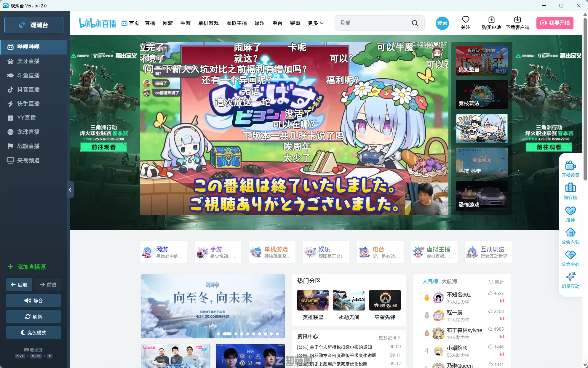The image size is (588, 368).
Task: Open the 关注 heart icon
Action: (x=466, y=23)
